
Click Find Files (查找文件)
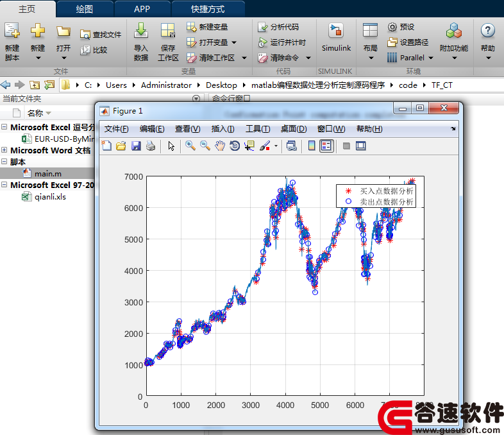101,35
